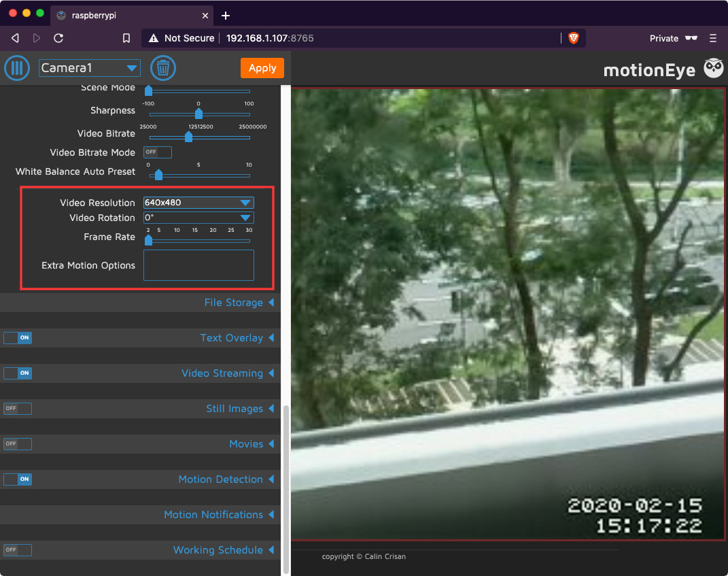Click the Camera1 live video frame
Screen dimensions: 728x576
pos(508,314)
